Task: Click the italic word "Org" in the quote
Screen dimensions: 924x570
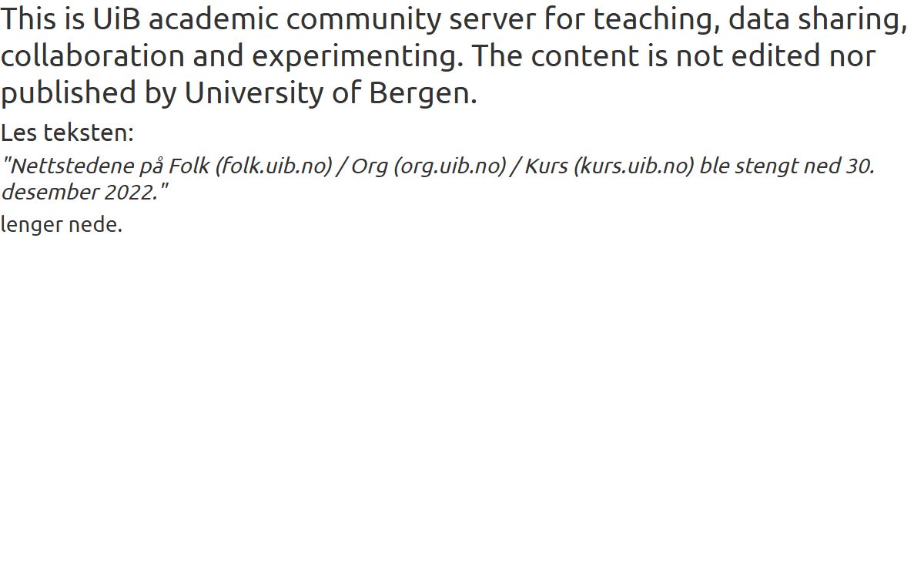Action: click(370, 167)
